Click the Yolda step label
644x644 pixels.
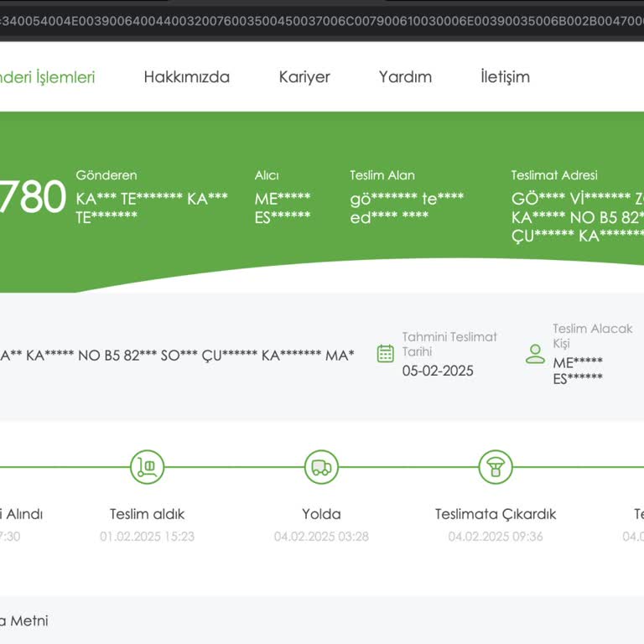click(322, 514)
